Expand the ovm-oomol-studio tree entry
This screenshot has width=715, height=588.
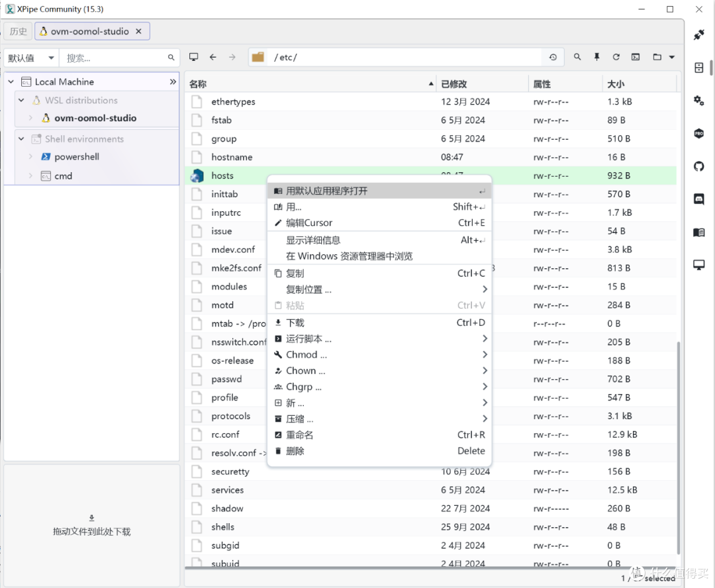click(30, 118)
